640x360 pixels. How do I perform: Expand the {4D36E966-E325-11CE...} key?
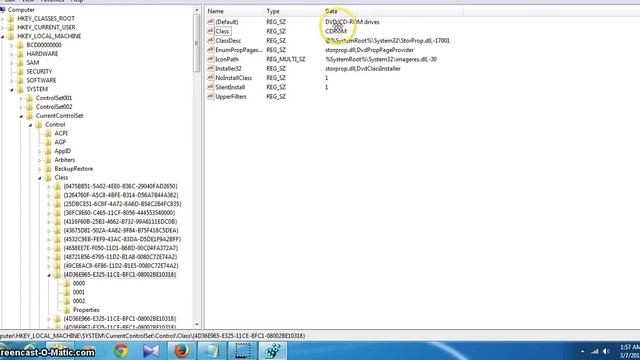[x=49, y=319]
